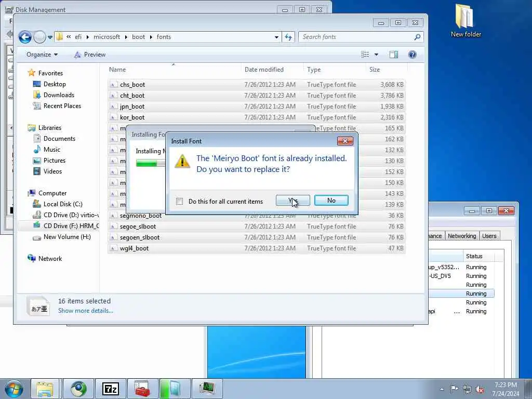Click the Preview toolbar button
532x399 pixels.
90,55
